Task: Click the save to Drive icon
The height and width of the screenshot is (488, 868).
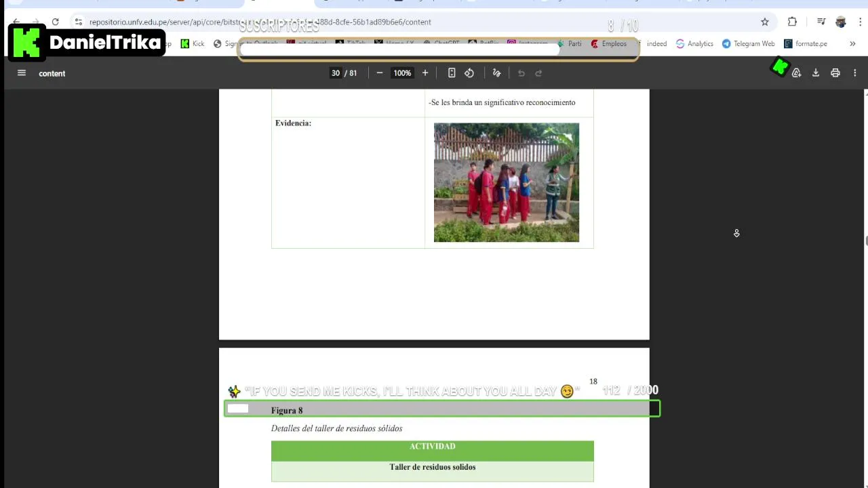Action: coord(797,73)
